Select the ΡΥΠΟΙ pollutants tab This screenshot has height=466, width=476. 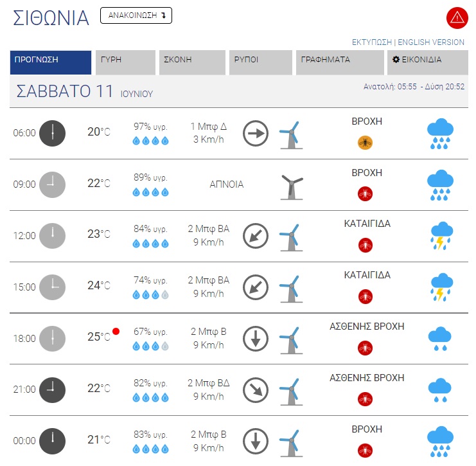pos(260,62)
